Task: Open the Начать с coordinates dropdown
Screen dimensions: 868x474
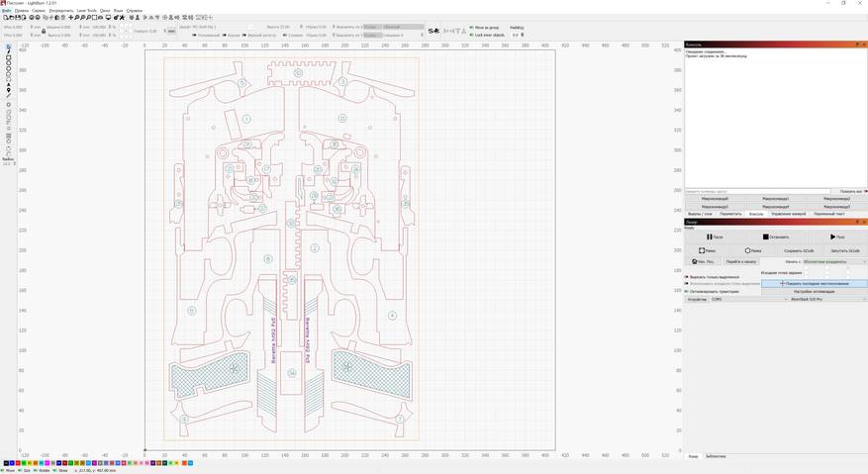Action: coord(834,262)
